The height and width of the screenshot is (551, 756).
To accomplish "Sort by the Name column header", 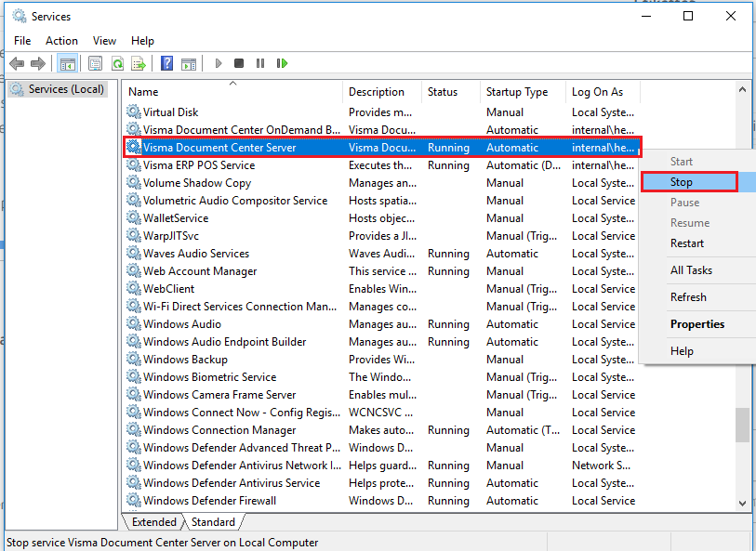I will (232, 92).
